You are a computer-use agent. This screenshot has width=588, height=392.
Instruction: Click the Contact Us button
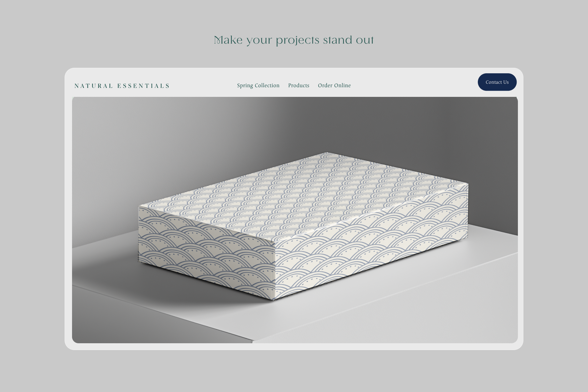click(x=497, y=82)
